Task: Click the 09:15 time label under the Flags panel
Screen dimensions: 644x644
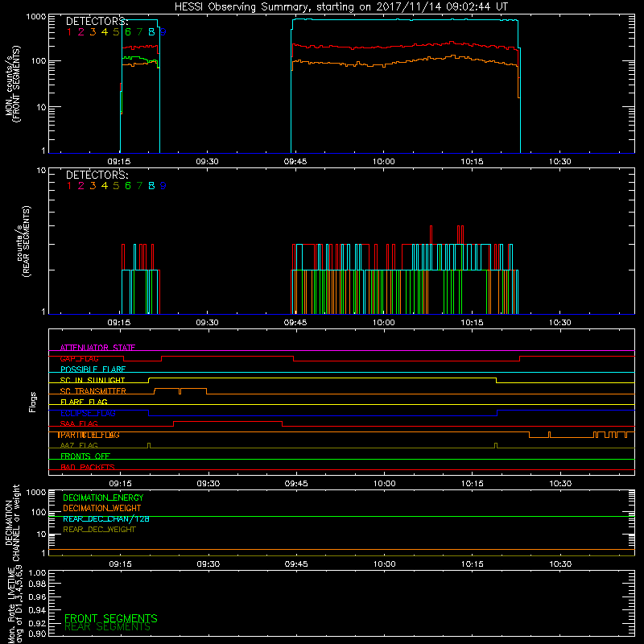Action: point(120,484)
